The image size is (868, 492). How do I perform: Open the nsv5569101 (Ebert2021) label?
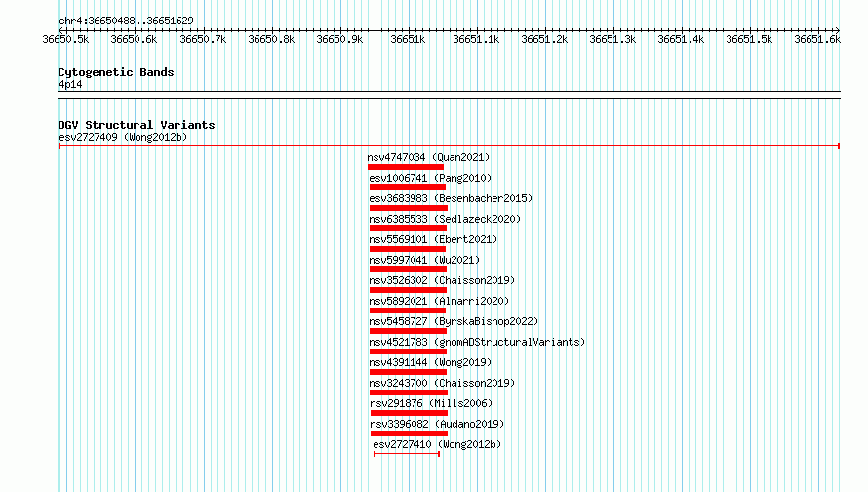433,239
